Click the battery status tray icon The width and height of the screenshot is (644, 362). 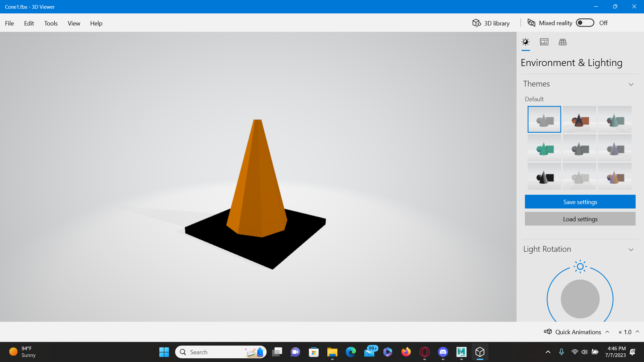(595, 352)
